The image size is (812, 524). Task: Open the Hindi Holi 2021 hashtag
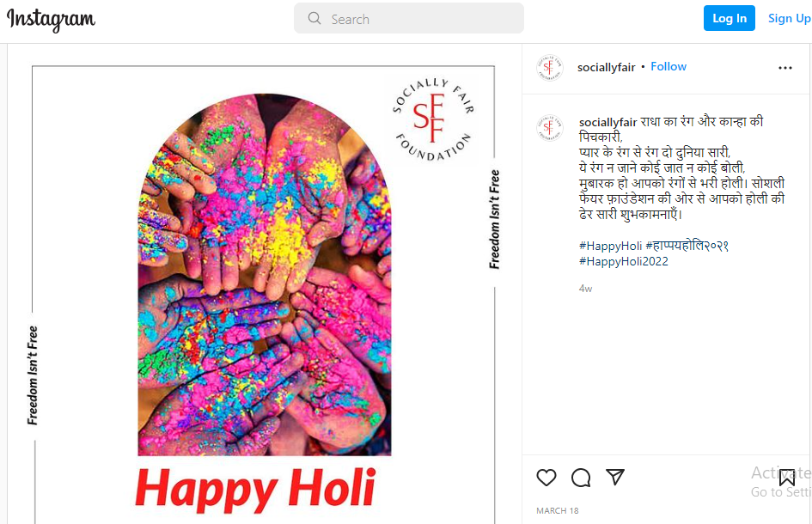point(687,246)
